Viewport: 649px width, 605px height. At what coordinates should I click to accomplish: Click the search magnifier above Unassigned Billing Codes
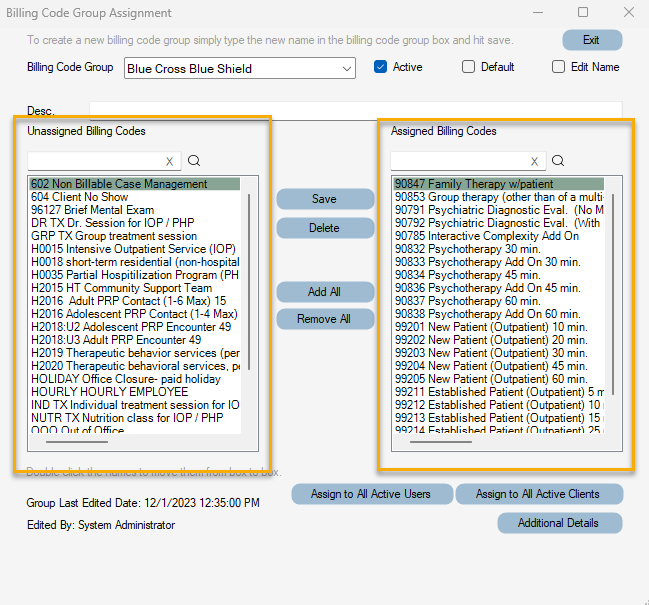tap(194, 160)
